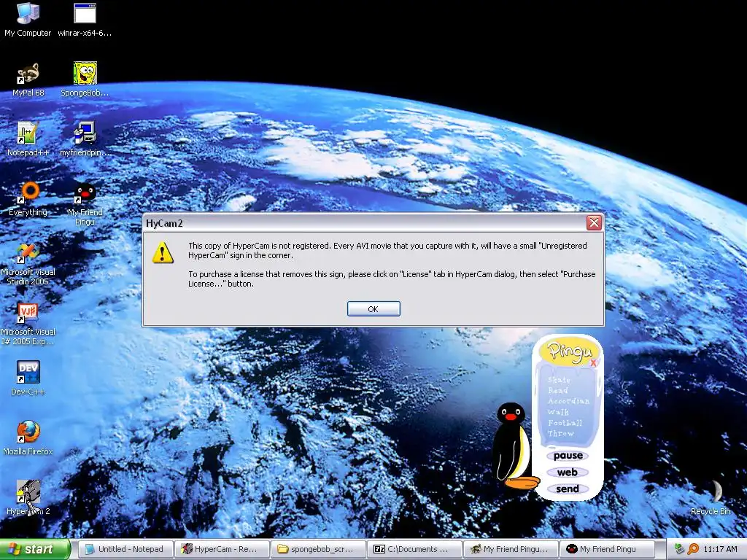Switch to HyperCam - Re... taskbar button
Image resolution: width=747 pixels, height=560 pixels.
pos(222,549)
